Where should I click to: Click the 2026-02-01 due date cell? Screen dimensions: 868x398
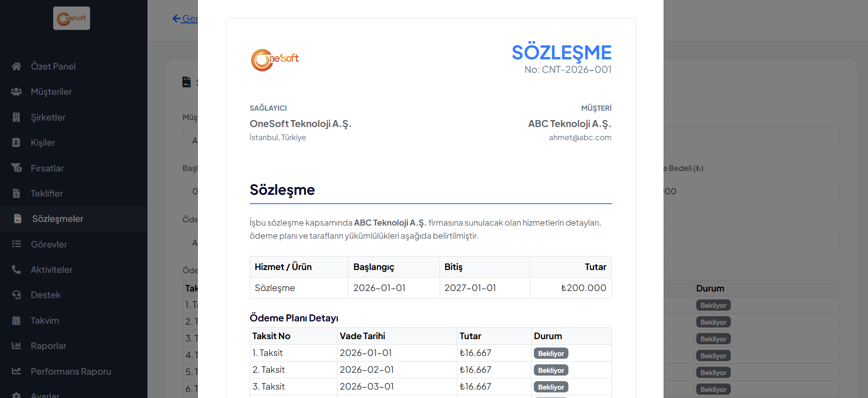pyautogui.click(x=397, y=370)
